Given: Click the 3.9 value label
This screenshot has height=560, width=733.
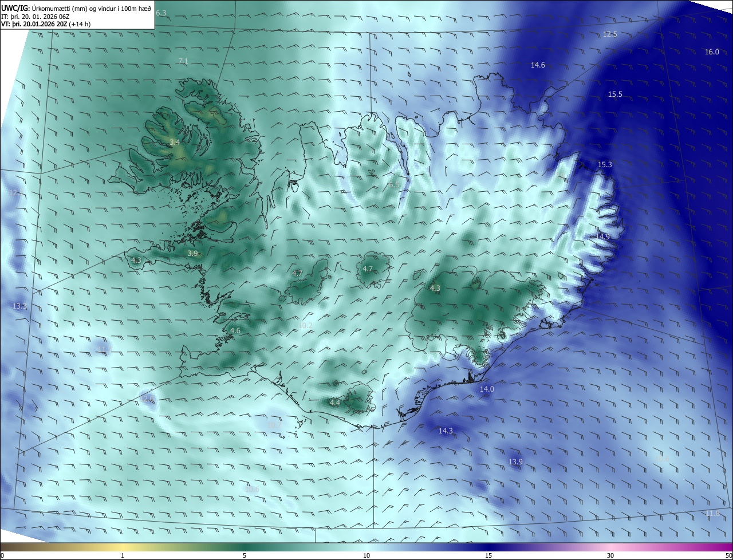Looking at the screenshot, I should [192, 253].
